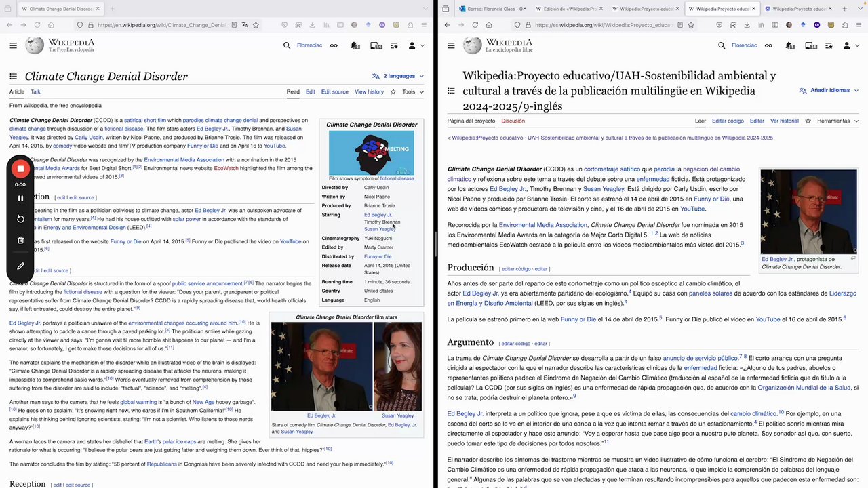The image size is (868, 488).
Task: Click the search magnifier on English Wikipedia
Action: (x=287, y=45)
